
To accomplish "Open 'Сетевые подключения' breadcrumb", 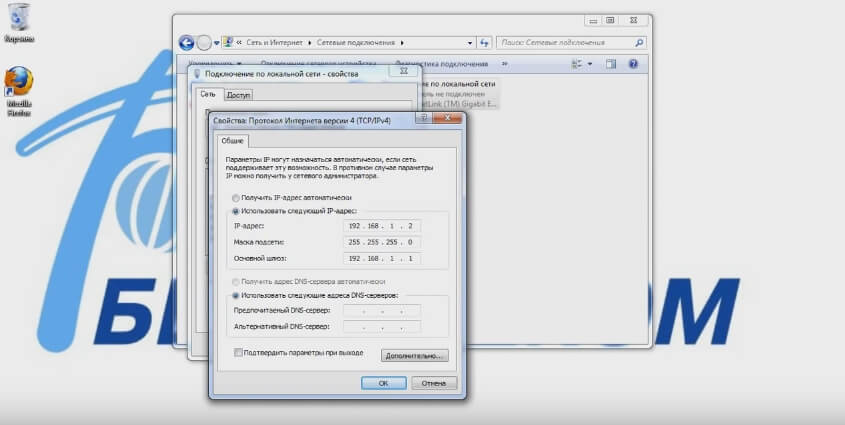I will (x=356, y=43).
